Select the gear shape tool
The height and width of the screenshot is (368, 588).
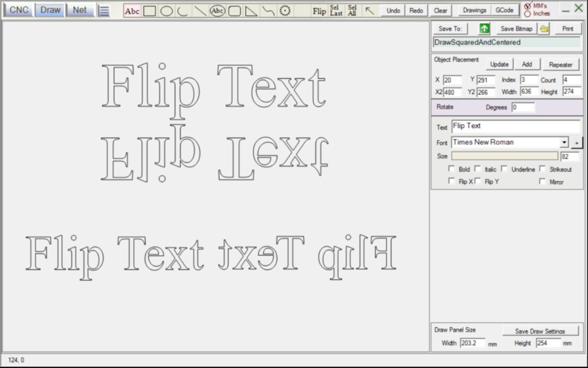coord(285,11)
